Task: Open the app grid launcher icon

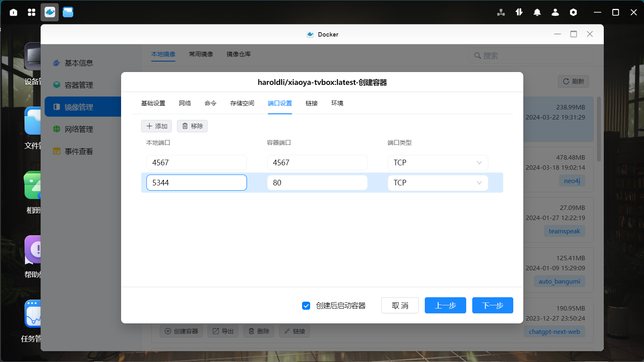Action: point(32,12)
